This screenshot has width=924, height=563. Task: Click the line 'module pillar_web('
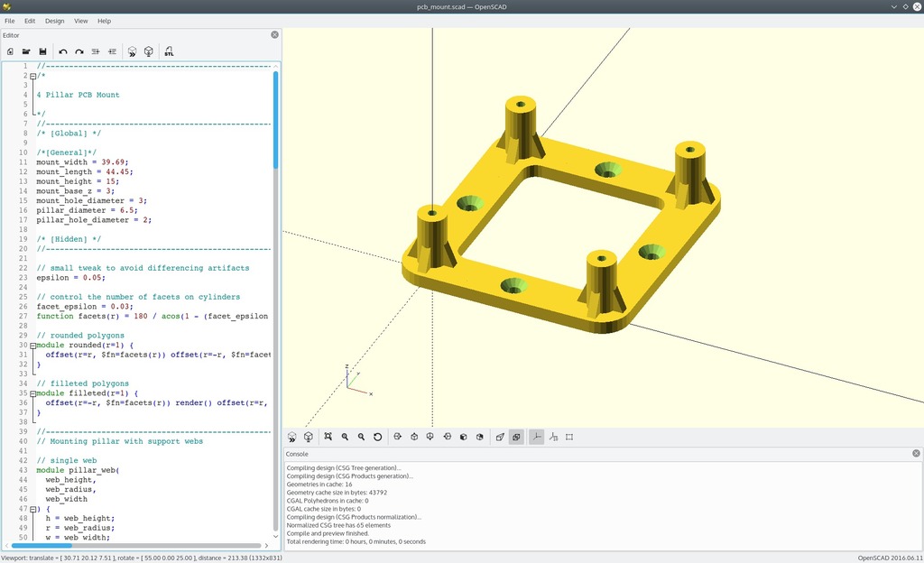click(78, 471)
